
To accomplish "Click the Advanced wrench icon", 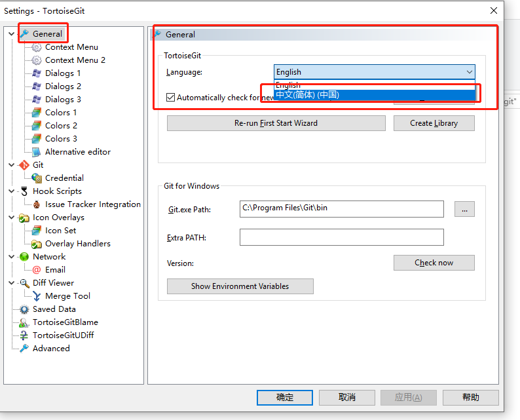I will tap(24, 349).
